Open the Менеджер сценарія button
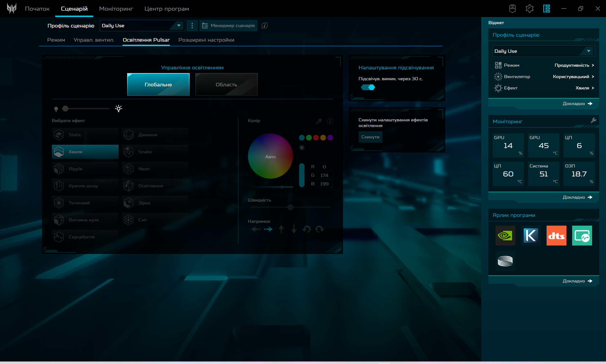606x364 pixels. coord(228,26)
